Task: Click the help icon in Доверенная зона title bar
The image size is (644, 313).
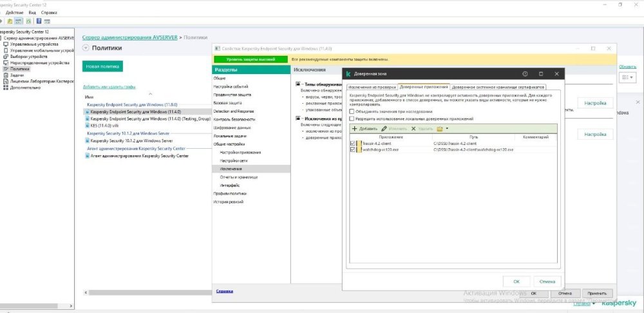Action: pyautogui.click(x=526, y=74)
